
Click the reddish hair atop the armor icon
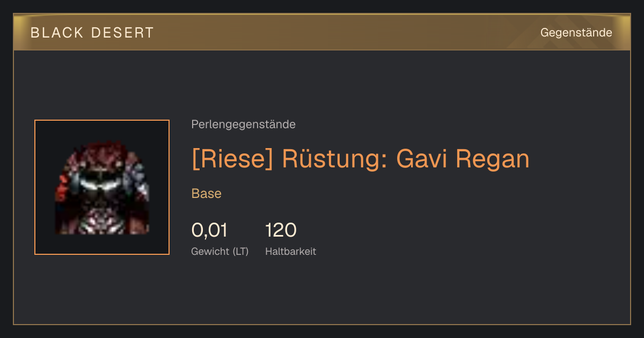[x=101, y=151]
